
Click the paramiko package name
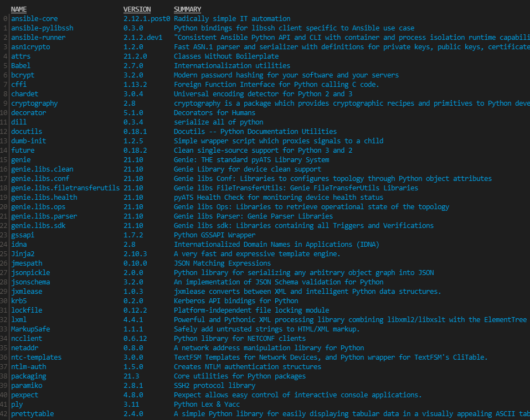(x=27, y=386)
